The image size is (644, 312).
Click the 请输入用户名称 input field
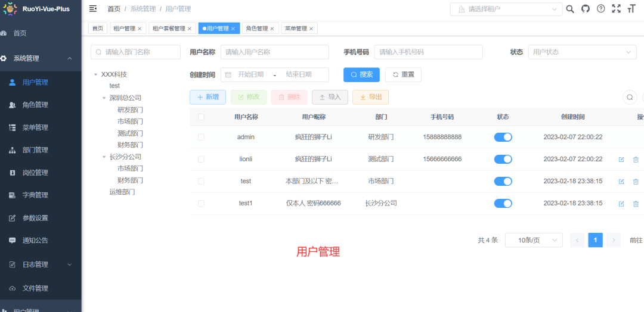tap(274, 52)
